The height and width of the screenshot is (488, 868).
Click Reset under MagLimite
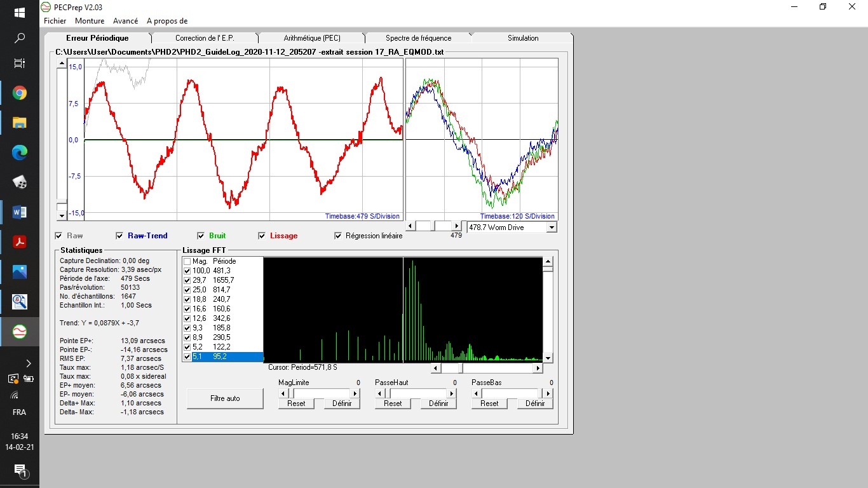point(296,403)
